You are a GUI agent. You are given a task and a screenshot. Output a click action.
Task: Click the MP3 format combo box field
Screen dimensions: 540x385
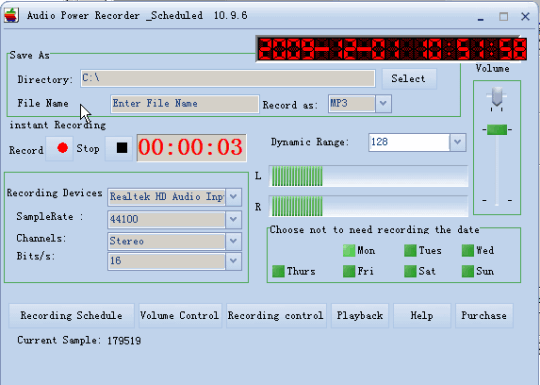[352, 103]
